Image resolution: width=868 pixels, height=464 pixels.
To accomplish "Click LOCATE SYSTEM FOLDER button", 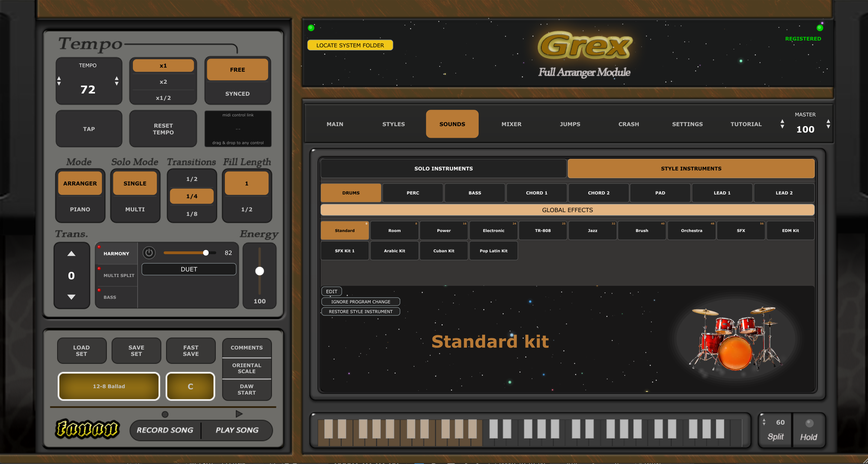I will point(350,45).
